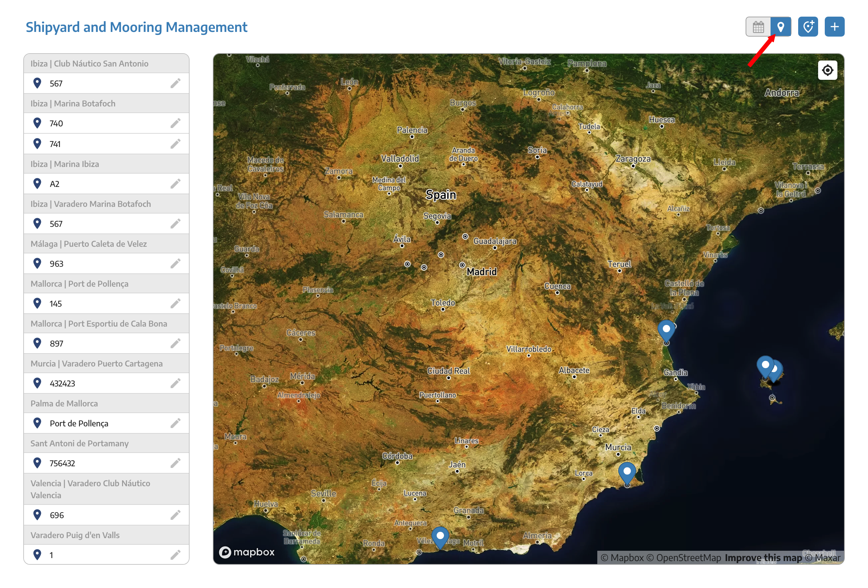Open the Mapbox logo link
868x588 pixels.
click(x=247, y=552)
